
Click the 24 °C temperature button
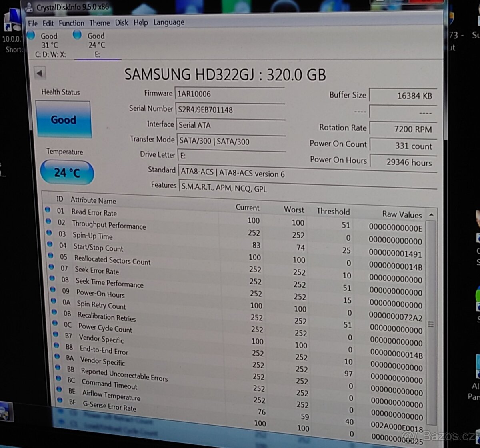67,172
